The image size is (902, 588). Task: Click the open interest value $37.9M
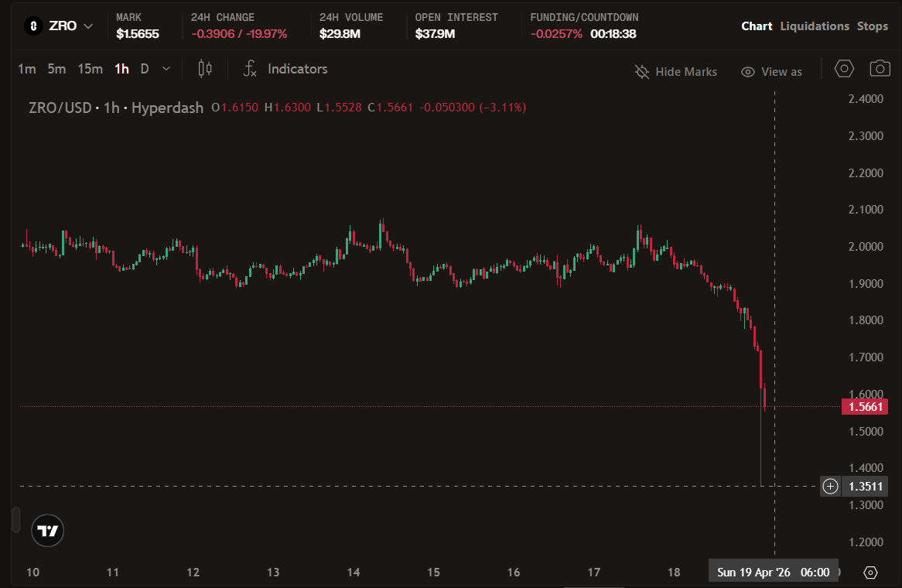435,34
